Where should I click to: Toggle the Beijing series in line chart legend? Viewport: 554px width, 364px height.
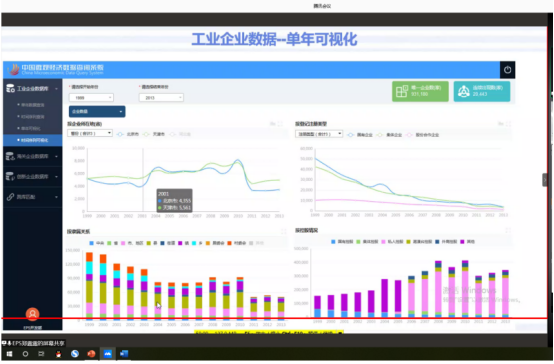click(128, 134)
